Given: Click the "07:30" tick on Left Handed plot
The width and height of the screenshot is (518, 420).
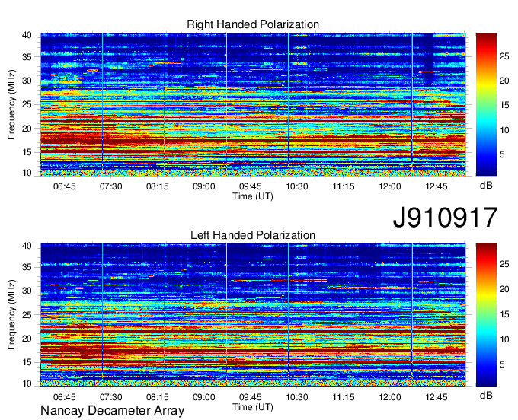Looking at the screenshot, I should (111, 397).
